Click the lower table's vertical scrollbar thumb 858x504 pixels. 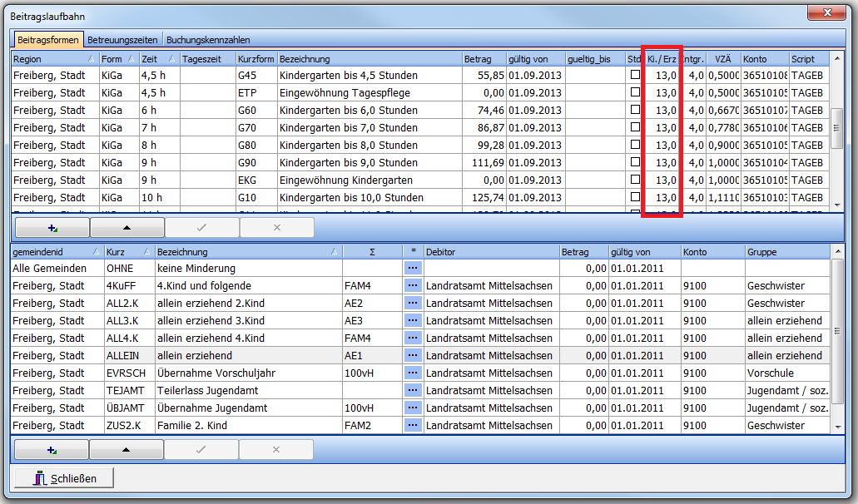point(837,331)
